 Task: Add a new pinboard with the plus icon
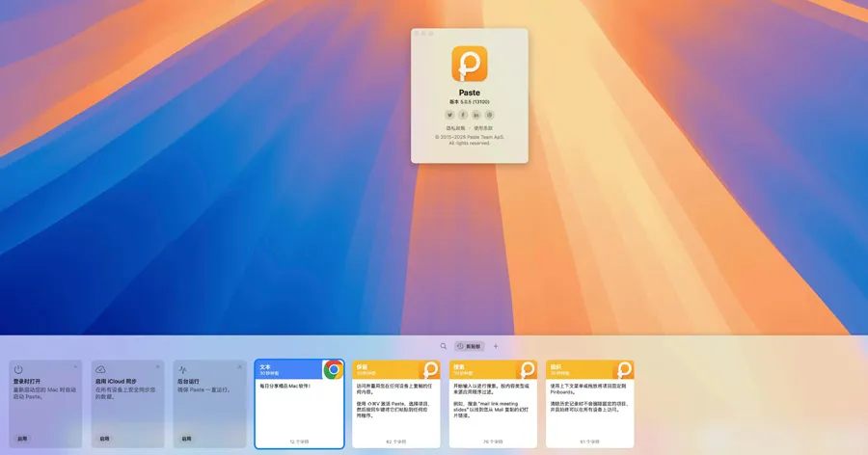[x=496, y=346]
